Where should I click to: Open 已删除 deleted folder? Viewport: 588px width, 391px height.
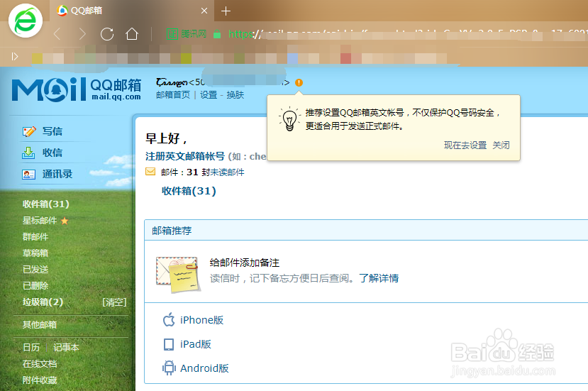point(35,286)
